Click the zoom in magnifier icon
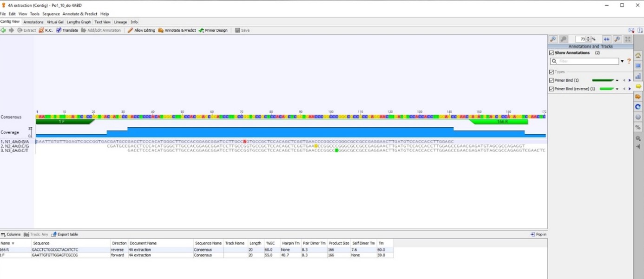 click(x=553, y=39)
